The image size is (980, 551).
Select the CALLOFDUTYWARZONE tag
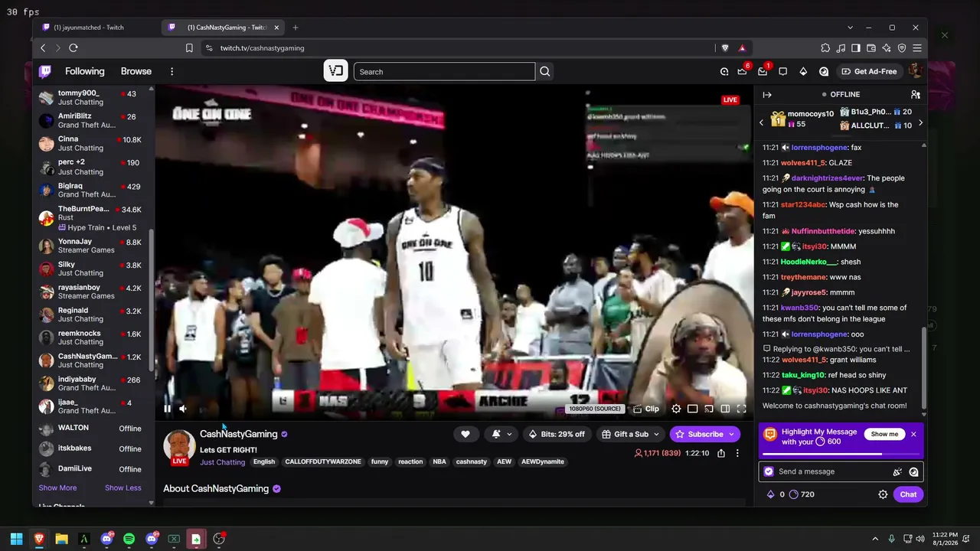[x=323, y=461]
